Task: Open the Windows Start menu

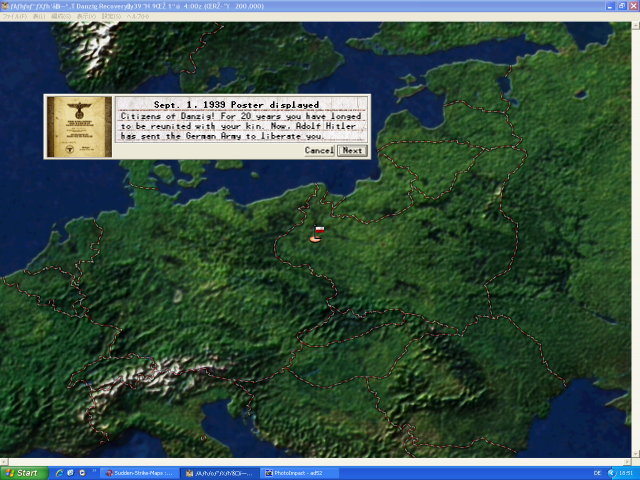Action: coord(24,473)
